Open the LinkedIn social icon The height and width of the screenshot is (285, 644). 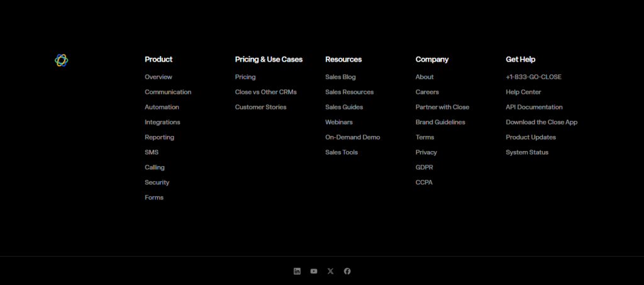coord(297,271)
